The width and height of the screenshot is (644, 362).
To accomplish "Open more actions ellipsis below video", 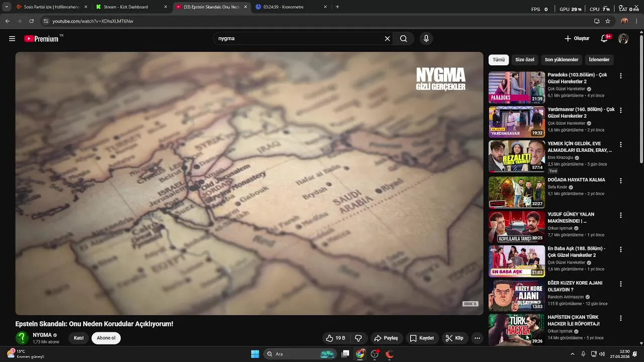I will coord(477,338).
